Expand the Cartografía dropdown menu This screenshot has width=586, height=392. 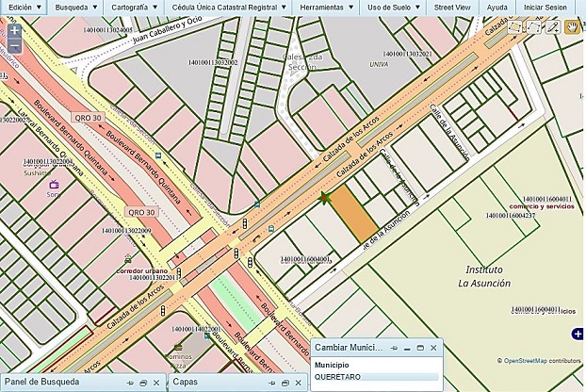tap(128, 7)
